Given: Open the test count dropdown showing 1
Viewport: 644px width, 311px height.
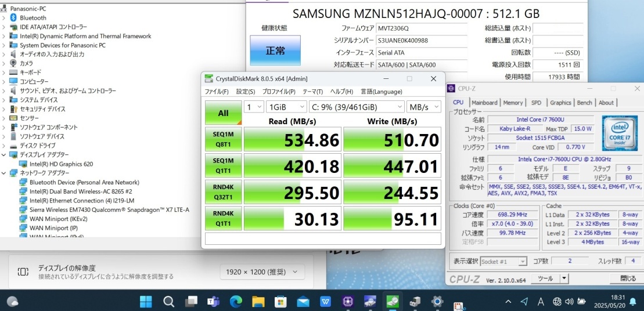Looking at the screenshot, I should [x=254, y=107].
